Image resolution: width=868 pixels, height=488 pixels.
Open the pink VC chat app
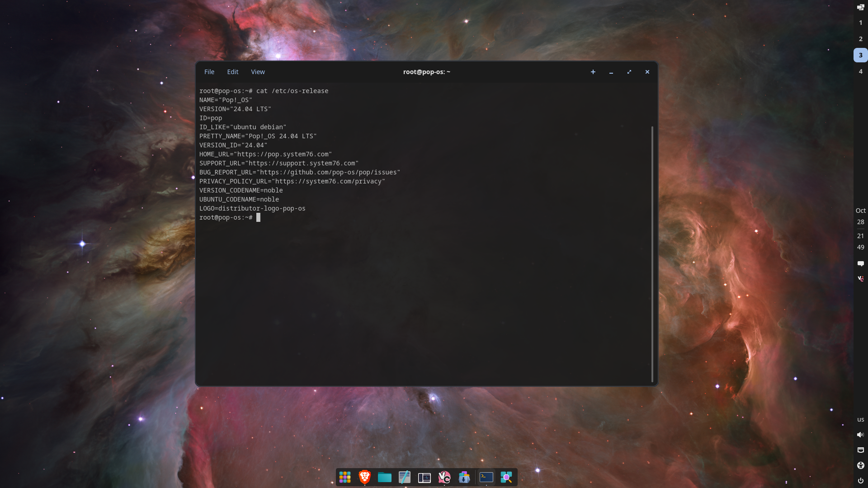pyautogui.click(x=444, y=477)
